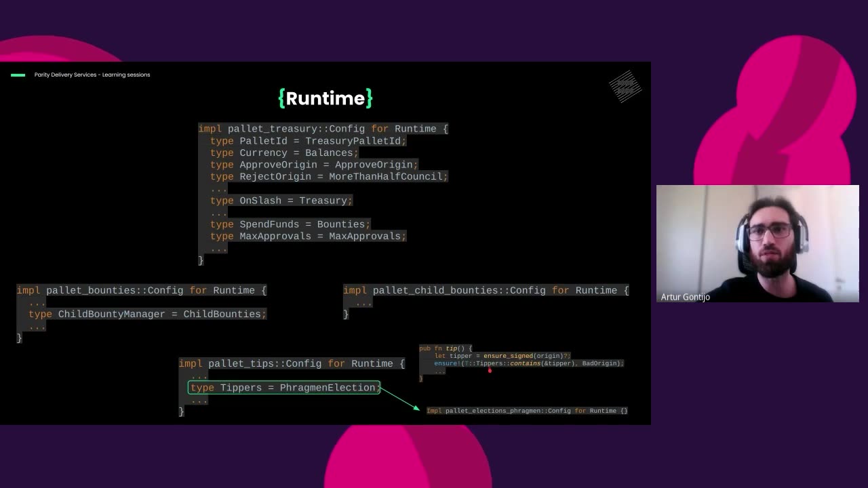Click 'Impl pallet_elections_phragmen::Config for Runtime {}' line
The width and height of the screenshot is (868, 488).
click(527, 411)
